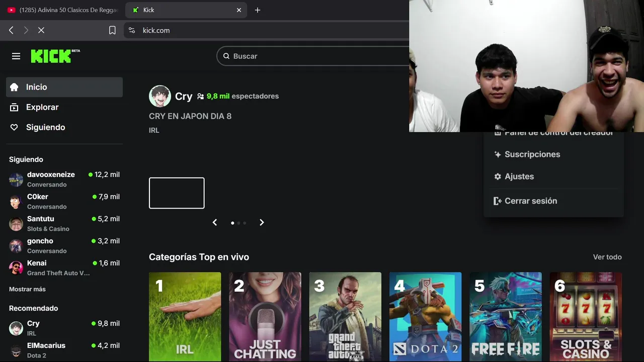Go to Inicio in sidebar
644x362 pixels.
coord(64,87)
